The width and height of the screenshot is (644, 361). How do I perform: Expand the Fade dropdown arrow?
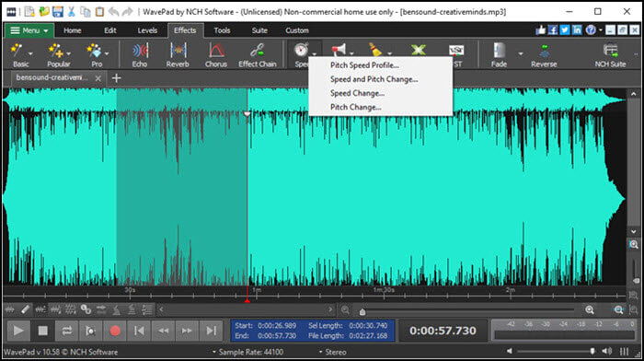point(521,53)
